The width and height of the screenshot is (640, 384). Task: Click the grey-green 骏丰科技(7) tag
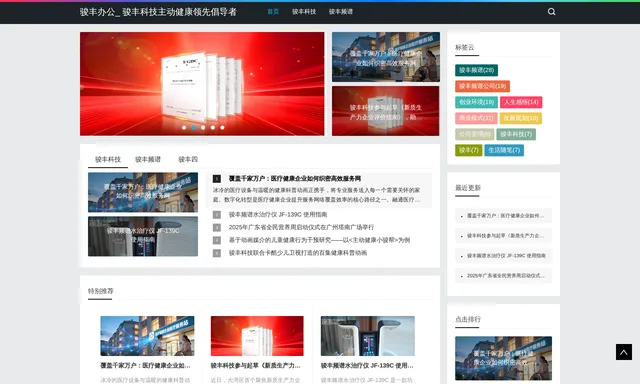pyautogui.click(x=516, y=134)
